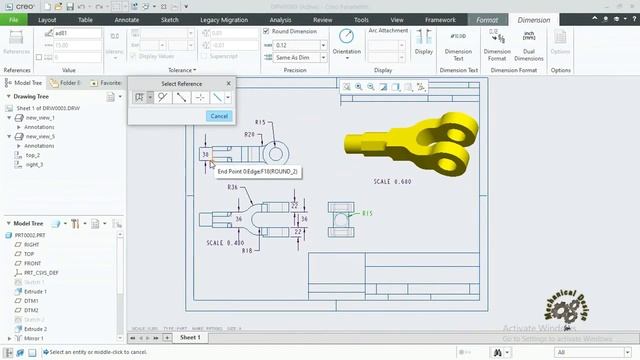Open dropdown beside first Select Reference icon
Image resolution: width=640 pixels, height=360 pixels.
pyautogui.click(x=150, y=97)
